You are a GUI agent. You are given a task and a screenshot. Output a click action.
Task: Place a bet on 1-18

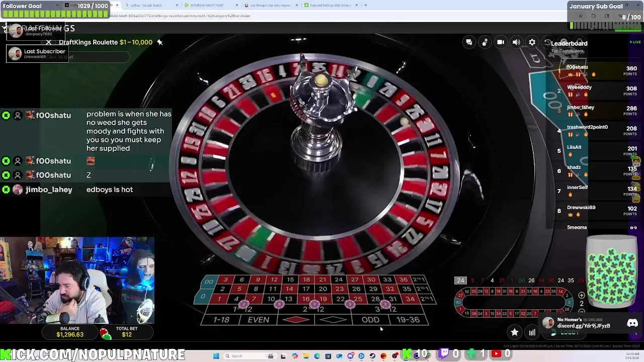(x=221, y=320)
